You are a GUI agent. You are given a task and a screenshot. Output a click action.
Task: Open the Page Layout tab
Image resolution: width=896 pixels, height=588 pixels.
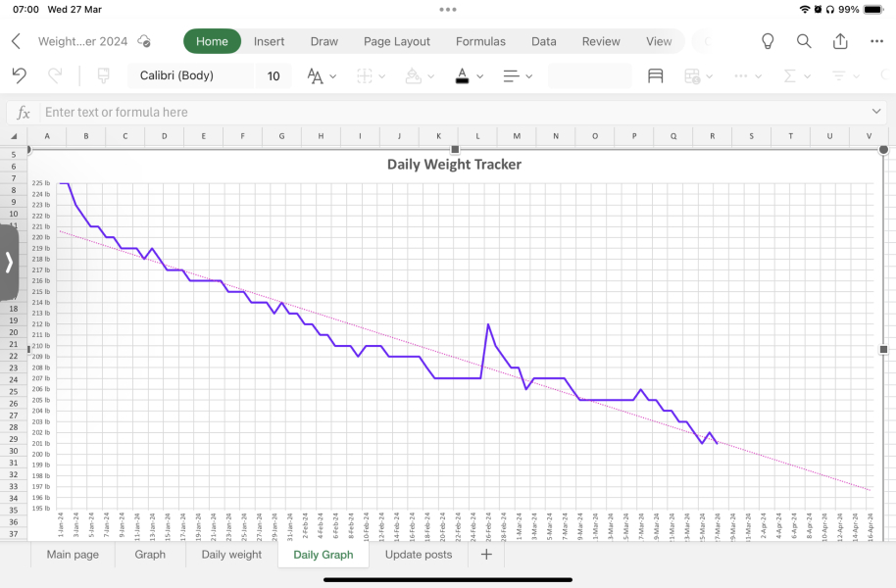point(396,41)
